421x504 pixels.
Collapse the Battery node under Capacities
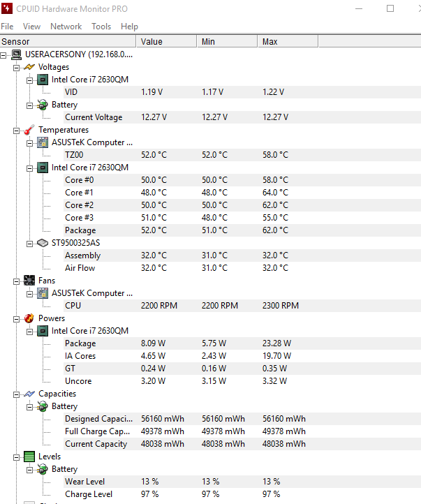pyautogui.click(x=29, y=407)
